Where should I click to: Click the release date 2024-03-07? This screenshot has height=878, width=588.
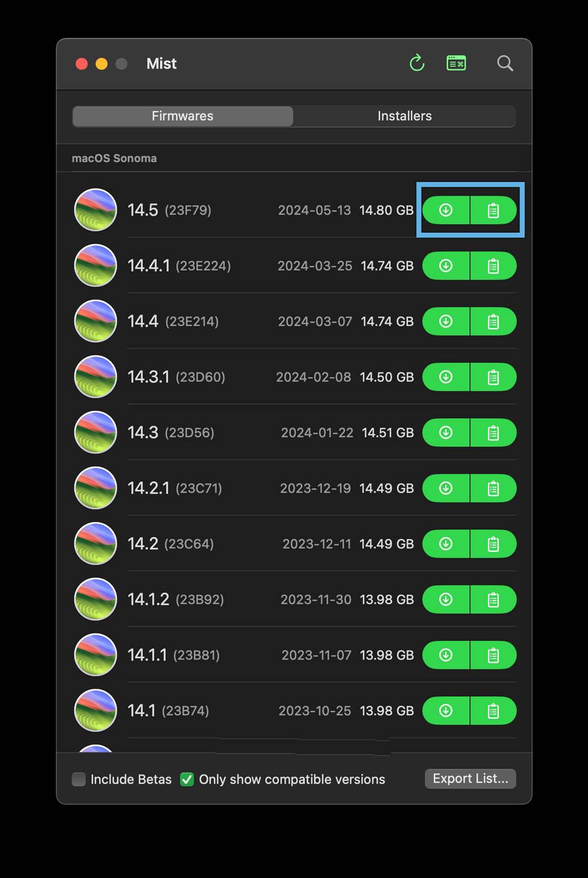click(315, 321)
